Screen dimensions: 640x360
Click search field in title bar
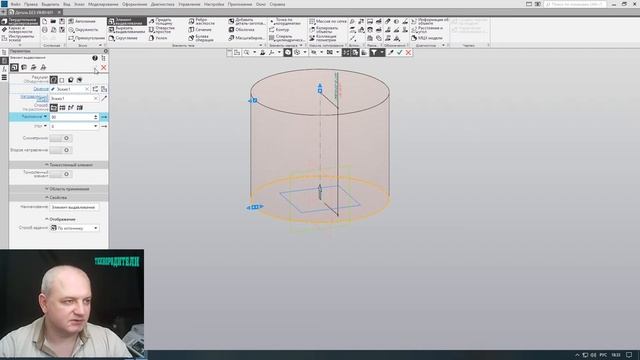(x=575, y=4)
